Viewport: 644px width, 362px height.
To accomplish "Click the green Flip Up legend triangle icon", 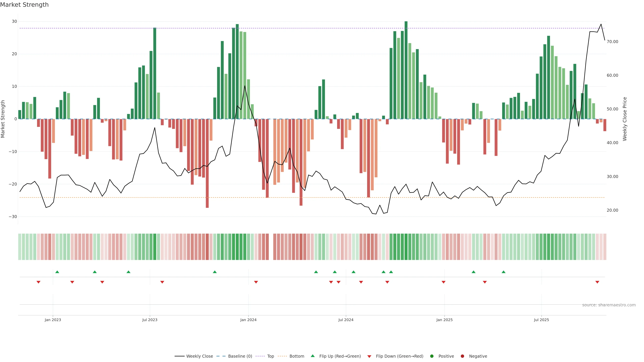I will 312,356.
